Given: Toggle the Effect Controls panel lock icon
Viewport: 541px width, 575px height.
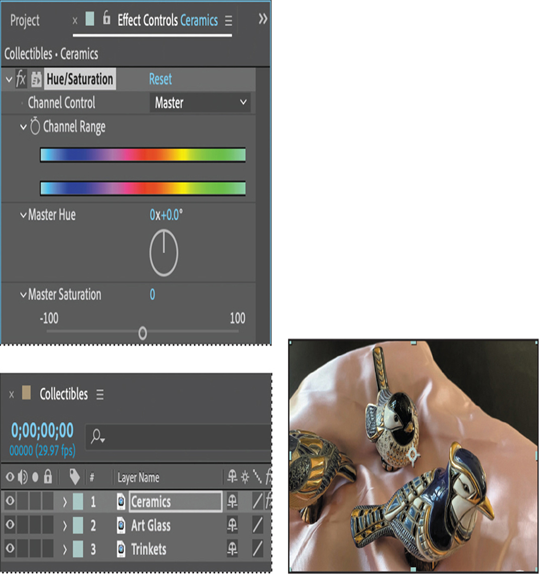Looking at the screenshot, I should point(106,18).
